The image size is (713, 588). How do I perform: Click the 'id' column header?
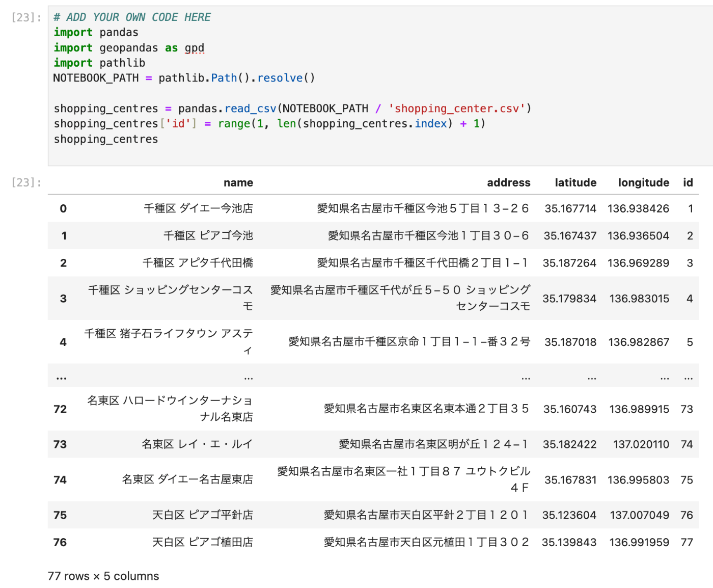[x=688, y=182]
